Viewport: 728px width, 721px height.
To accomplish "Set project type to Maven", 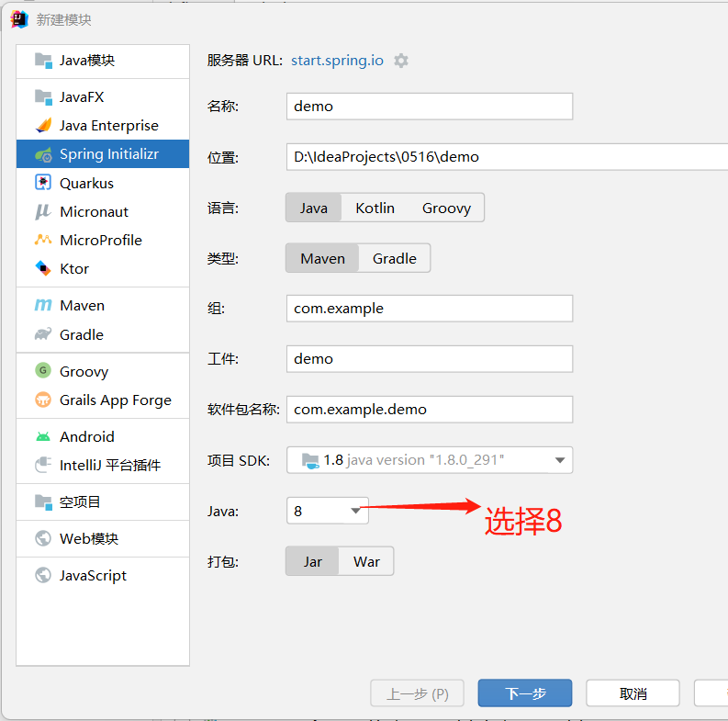I will [322, 258].
